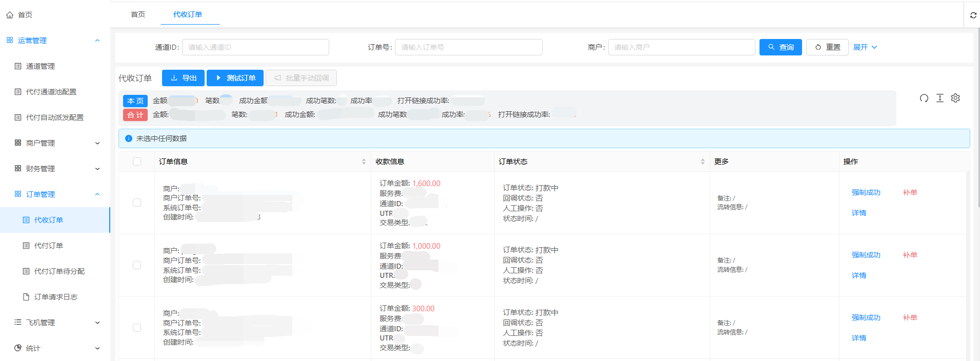Expand the 商户管理 submenu chevron
The height and width of the screenshot is (361, 980).
(97, 143)
